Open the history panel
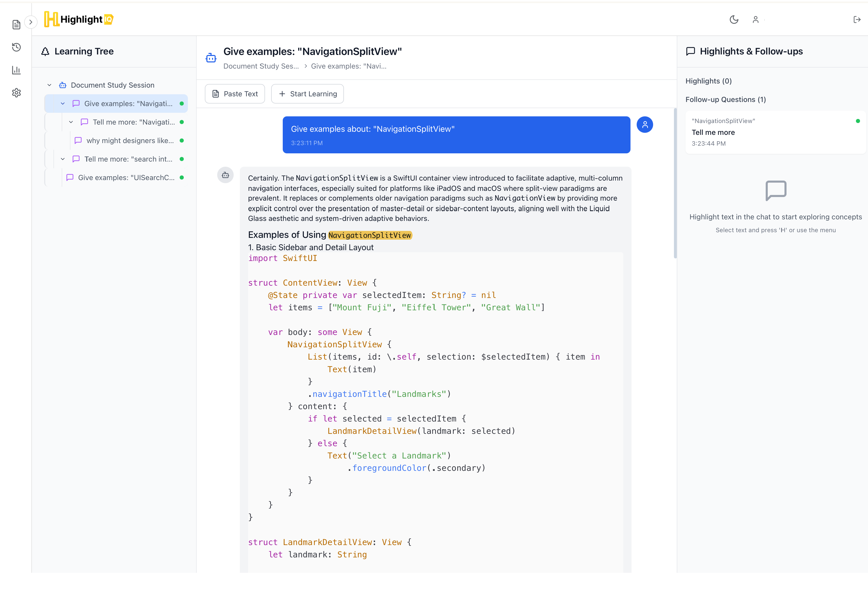The image size is (868, 599). click(16, 47)
